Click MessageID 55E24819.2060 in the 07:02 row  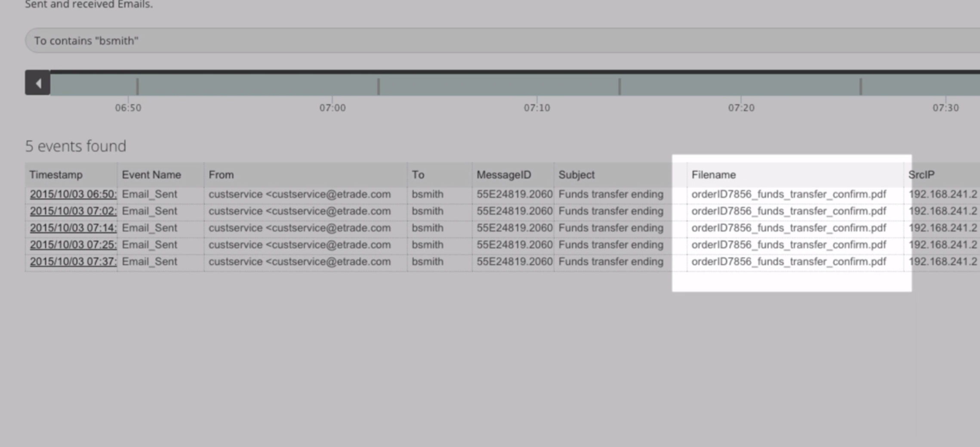tap(515, 211)
